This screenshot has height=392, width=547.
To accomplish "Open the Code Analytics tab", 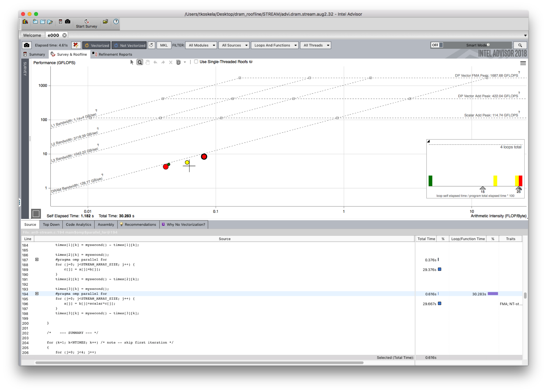I will click(x=78, y=224).
